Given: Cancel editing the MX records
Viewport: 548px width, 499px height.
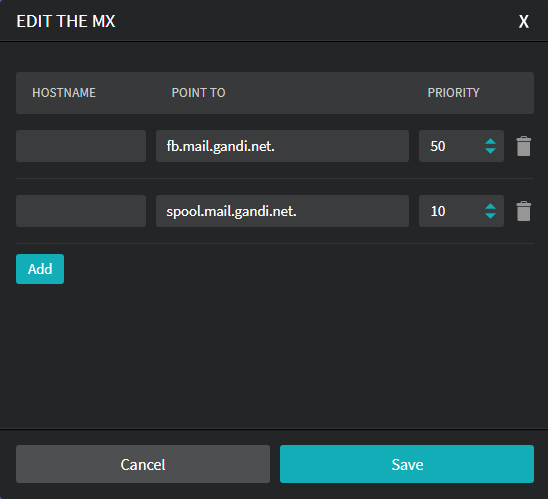Looking at the screenshot, I should 143,464.
